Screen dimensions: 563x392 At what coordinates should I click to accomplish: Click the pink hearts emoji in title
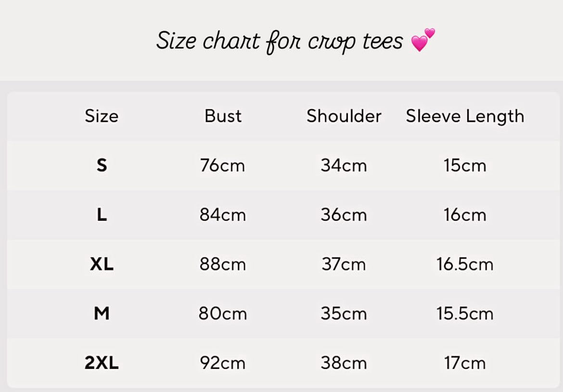click(422, 39)
